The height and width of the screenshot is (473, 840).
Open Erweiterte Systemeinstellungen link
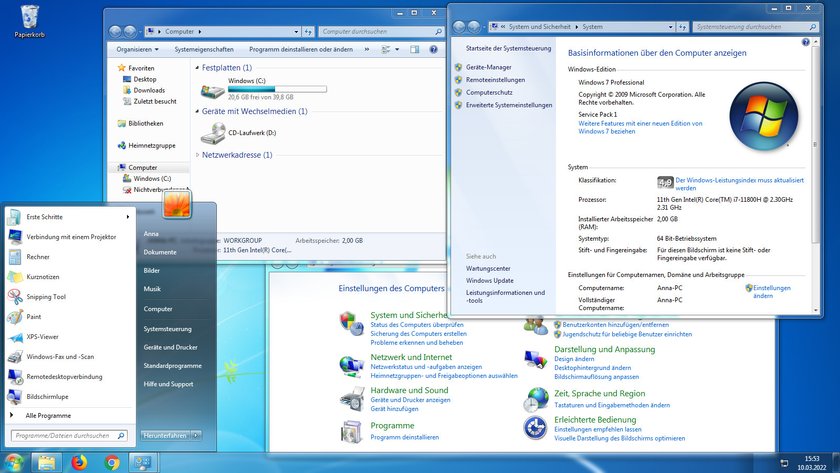[x=509, y=106]
